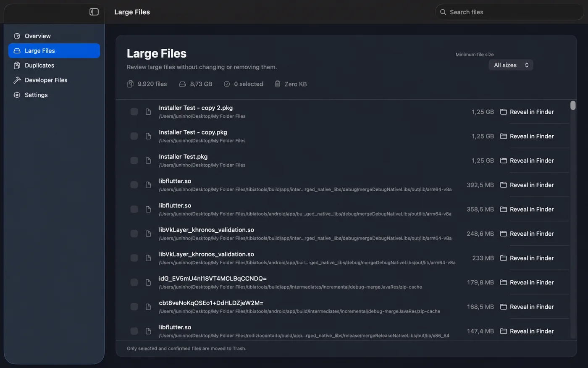Viewport: 588px width, 368px height.
Task: Tick the 358,5 MB libflutter.so checkbox
Action: [134, 209]
